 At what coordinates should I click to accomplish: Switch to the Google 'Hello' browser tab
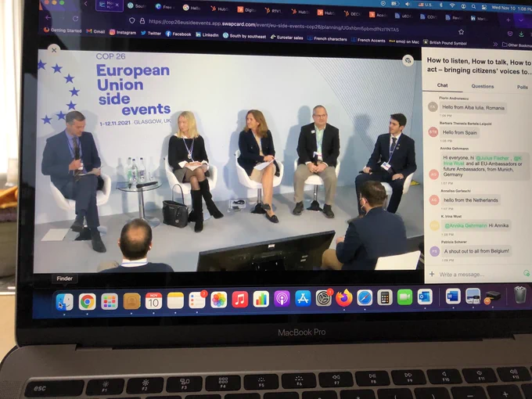(192, 8)
